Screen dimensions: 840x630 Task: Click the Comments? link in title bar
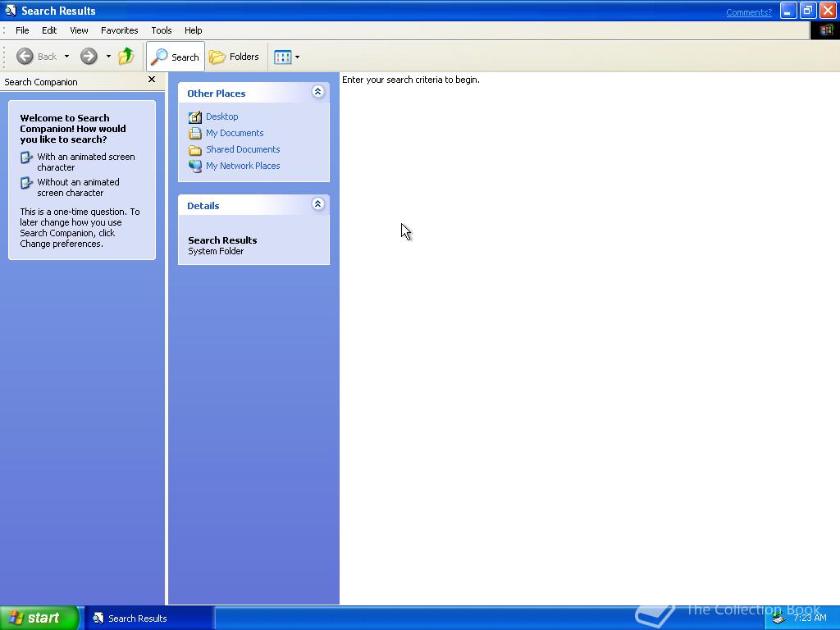pyautogui.click(x=748, y=12)
